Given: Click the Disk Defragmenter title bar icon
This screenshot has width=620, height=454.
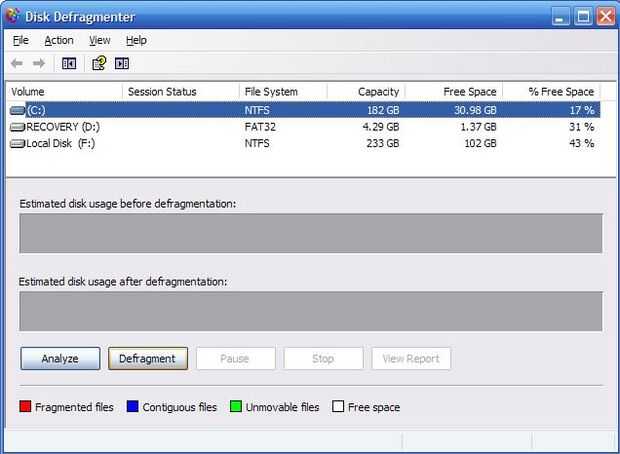Looking at the screenshot, I should pyautogui.click(x=13, y=16).
